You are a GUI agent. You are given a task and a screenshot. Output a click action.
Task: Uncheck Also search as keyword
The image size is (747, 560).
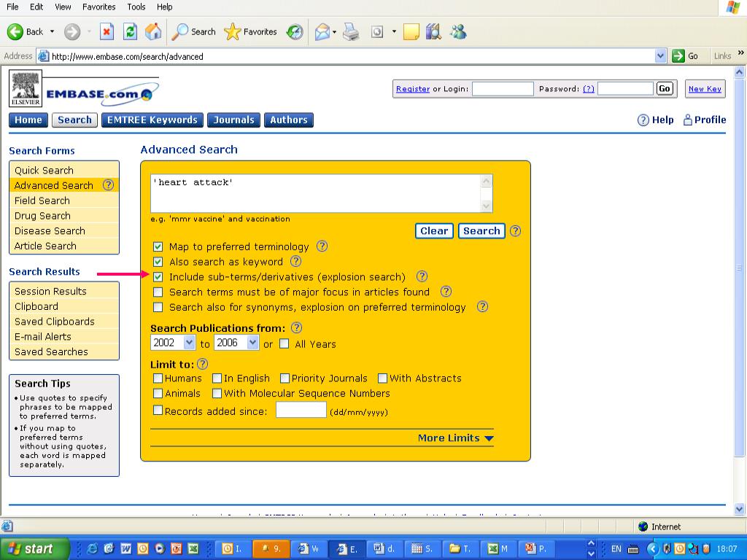coord(158,262)
